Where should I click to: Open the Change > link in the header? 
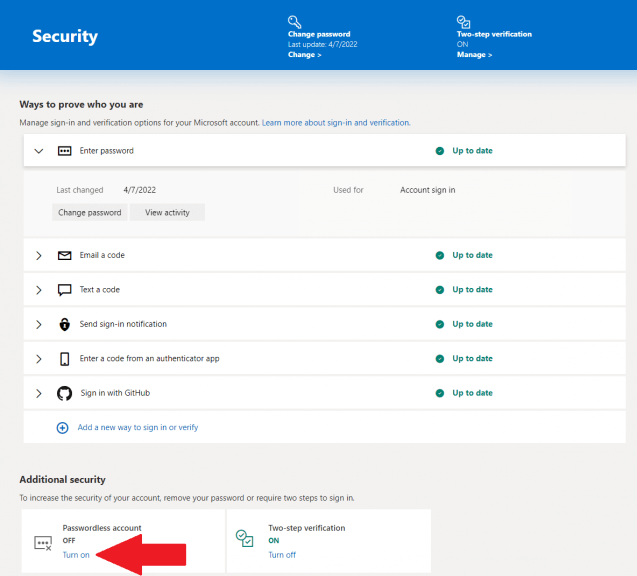point(305,55)
